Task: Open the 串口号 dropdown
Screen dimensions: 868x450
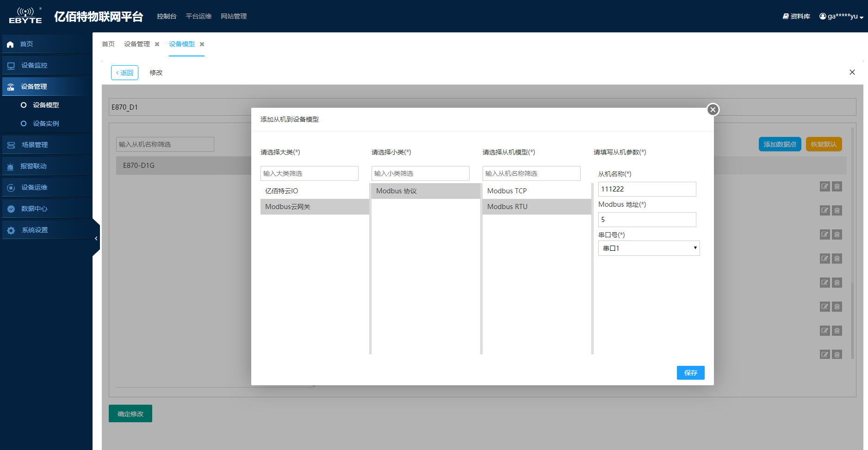Action: tap(649, 248)
